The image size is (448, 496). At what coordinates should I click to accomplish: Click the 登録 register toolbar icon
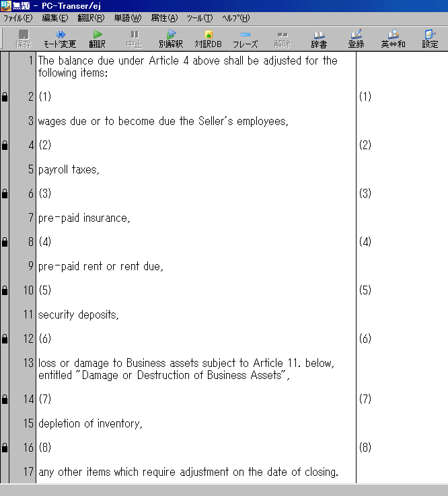(357, 38)
